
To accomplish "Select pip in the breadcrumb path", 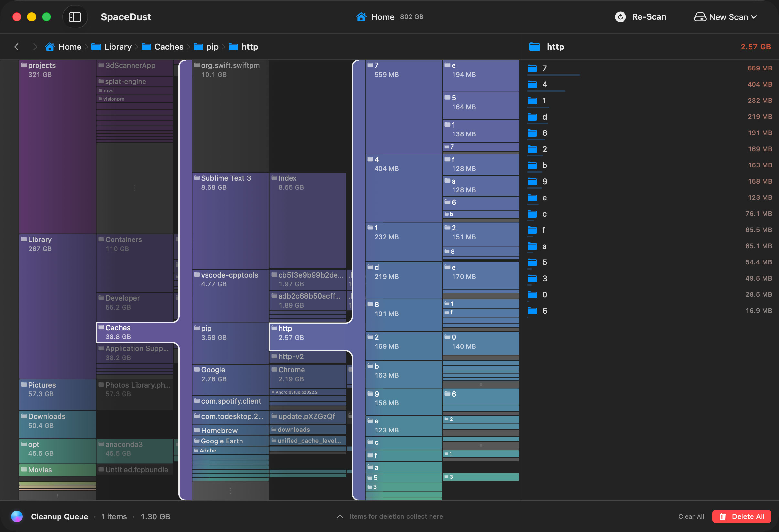I will (x=206, y=47).
